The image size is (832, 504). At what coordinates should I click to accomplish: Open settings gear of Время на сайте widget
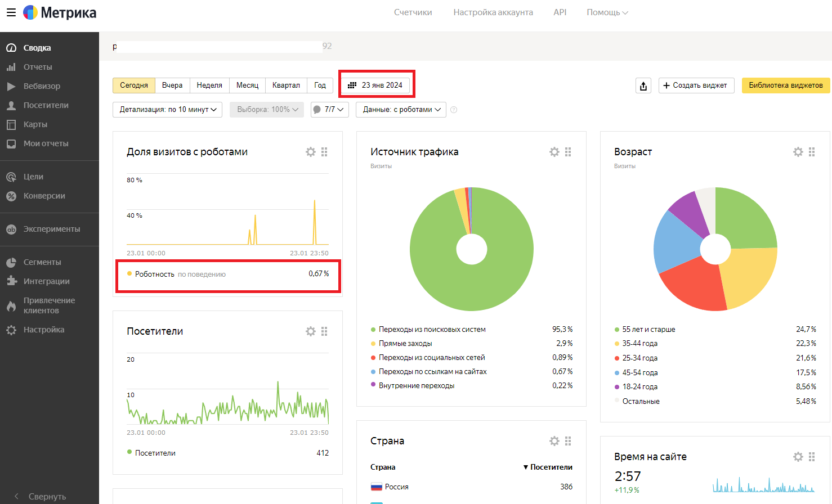[x=798, y=457]
